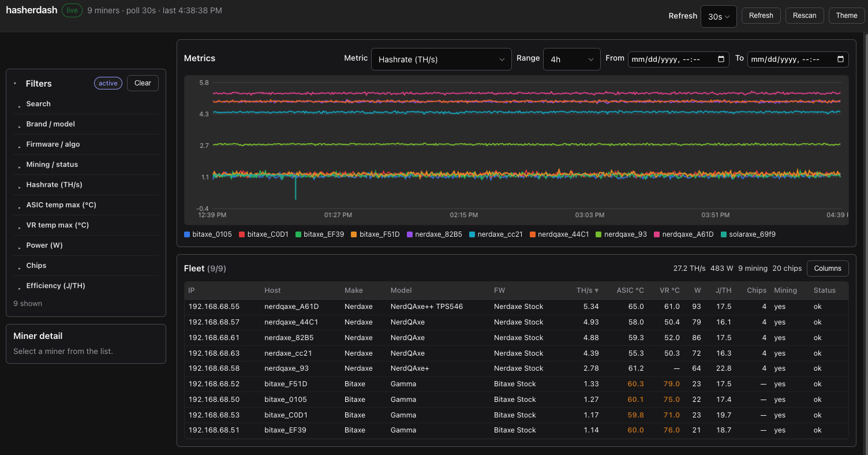Toggle solaraxe_69f9 series in legend

point(749,234)
